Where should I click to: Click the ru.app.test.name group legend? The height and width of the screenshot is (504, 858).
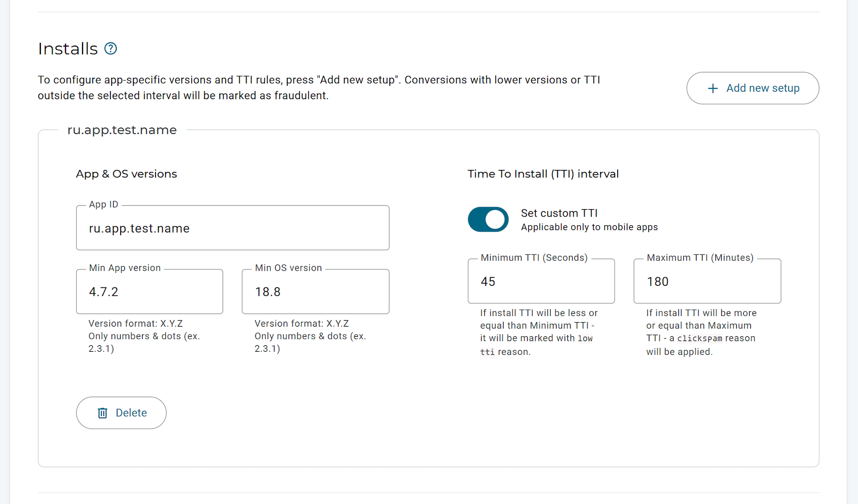pyautogui.click(x=122, y=130)
